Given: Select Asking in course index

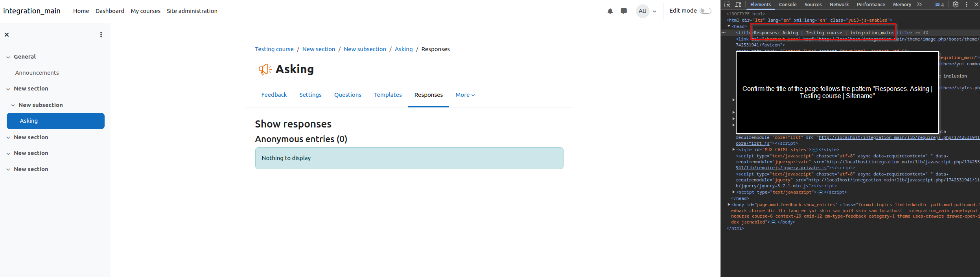Looking at the screenshot, I should tap(55, 121).
